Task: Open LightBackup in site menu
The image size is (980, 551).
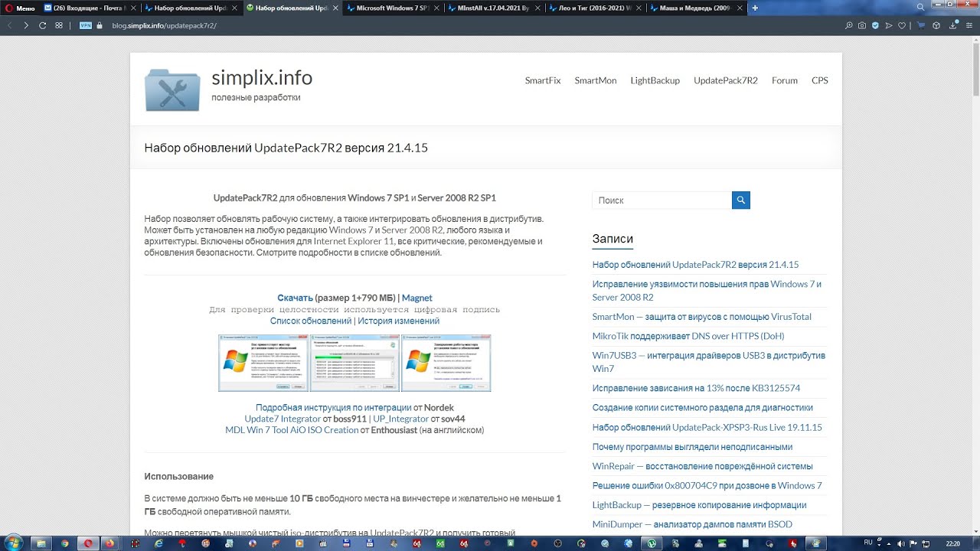Action: [x=655, y=80]
